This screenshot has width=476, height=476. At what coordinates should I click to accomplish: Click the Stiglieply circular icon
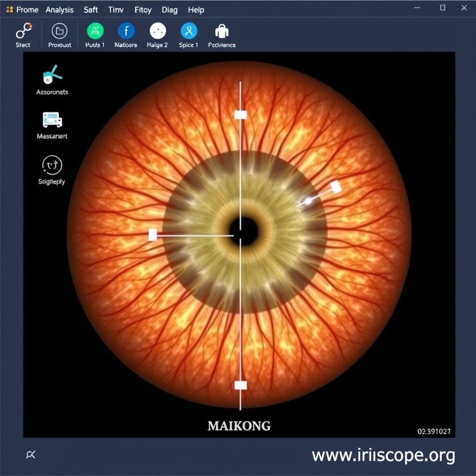[x=52, y=165]
